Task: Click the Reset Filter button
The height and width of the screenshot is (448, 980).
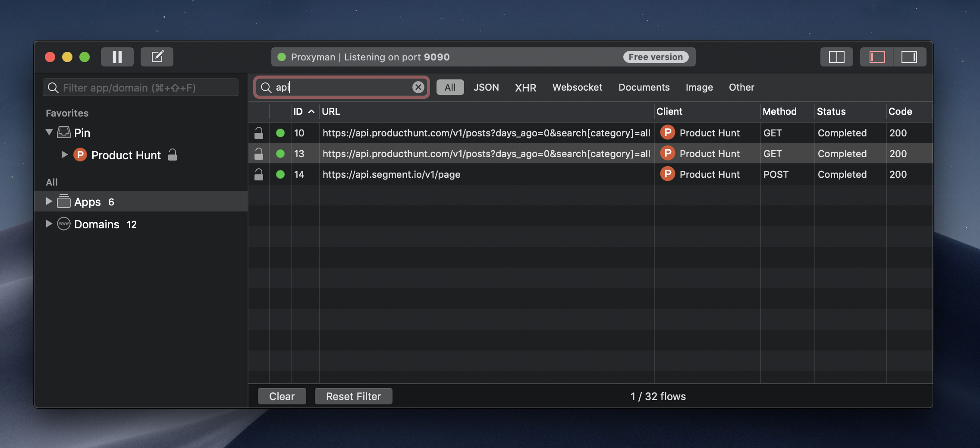Action: (354, 396)
